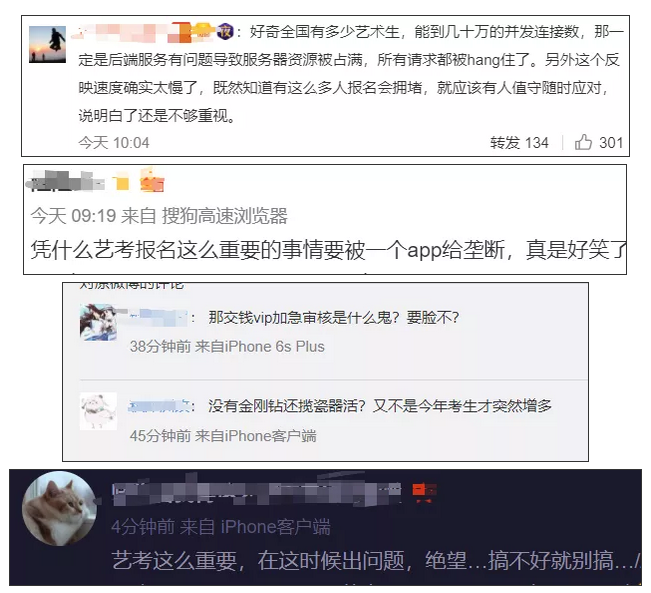Like the first comment with thumbs-up icon

pyautogui.click(x=583, y=142)
